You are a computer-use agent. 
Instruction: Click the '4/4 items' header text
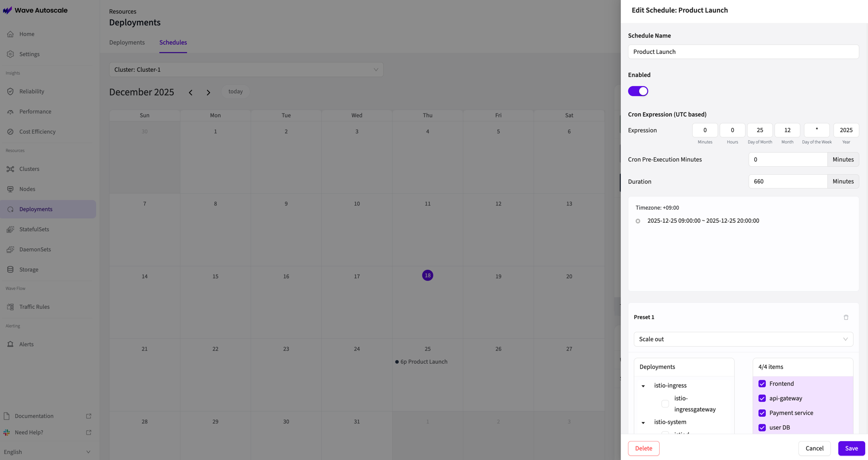pyautogui.click(x=771, y=367)
